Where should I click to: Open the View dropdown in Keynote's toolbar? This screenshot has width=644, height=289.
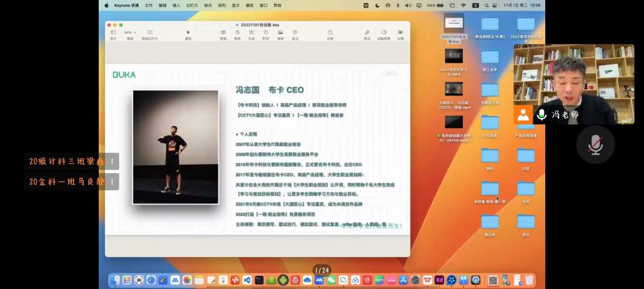113,33
